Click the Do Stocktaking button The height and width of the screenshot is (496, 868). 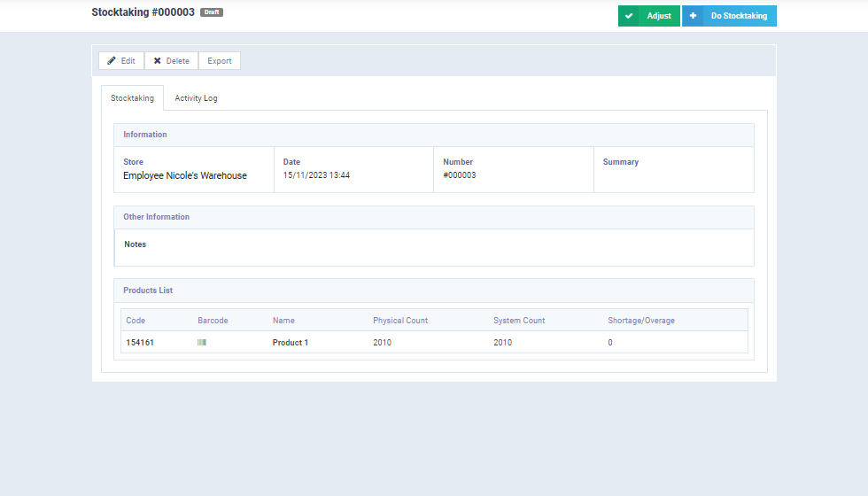tap(729, 16)
